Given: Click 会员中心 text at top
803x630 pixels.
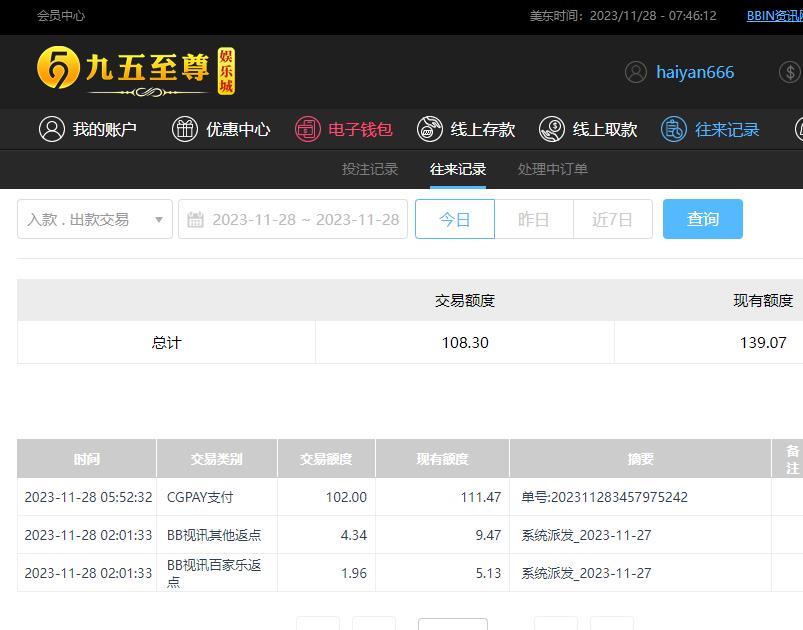Looking at the screenshot, I should coord(61,16).
